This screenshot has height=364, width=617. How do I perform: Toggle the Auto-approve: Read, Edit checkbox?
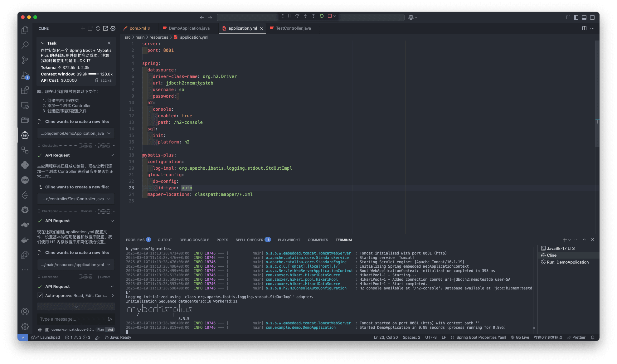pos(40,295)
